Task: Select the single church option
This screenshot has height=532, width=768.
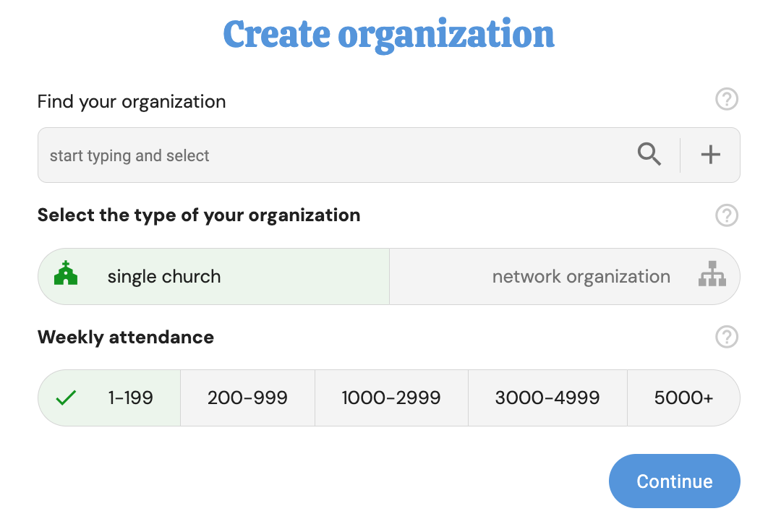Action: coord(164,277)
